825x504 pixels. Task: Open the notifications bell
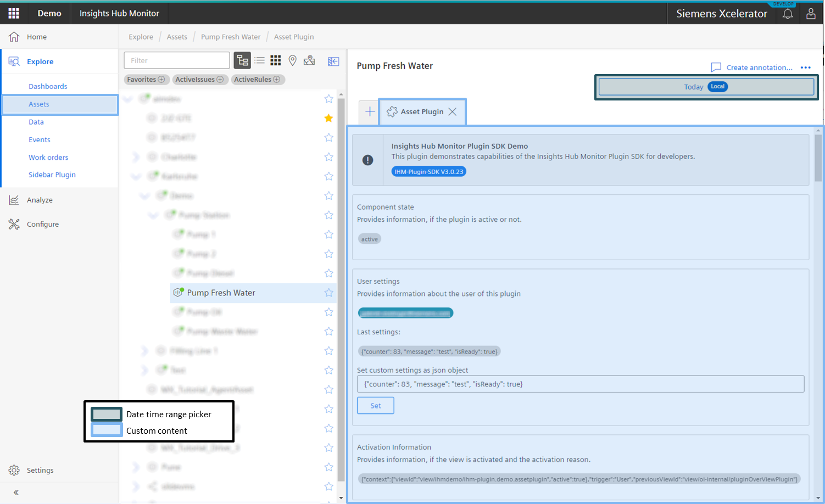788,14
